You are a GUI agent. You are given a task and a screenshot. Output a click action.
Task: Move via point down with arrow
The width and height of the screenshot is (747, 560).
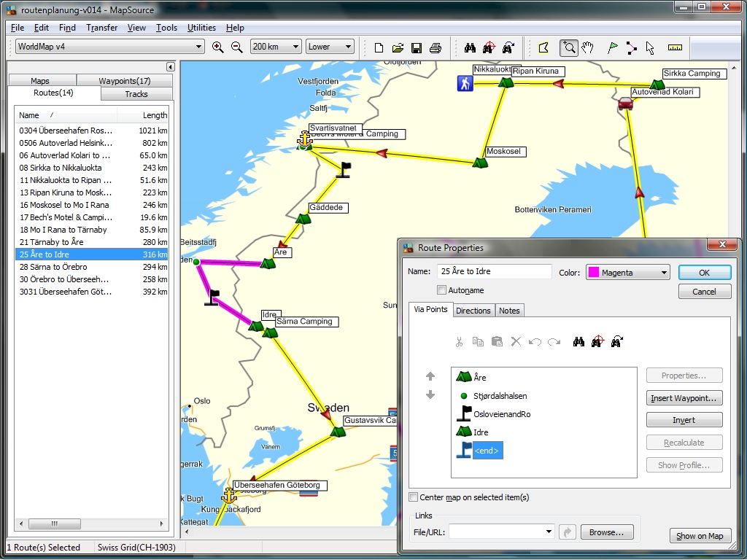click(x=430, y=394)
